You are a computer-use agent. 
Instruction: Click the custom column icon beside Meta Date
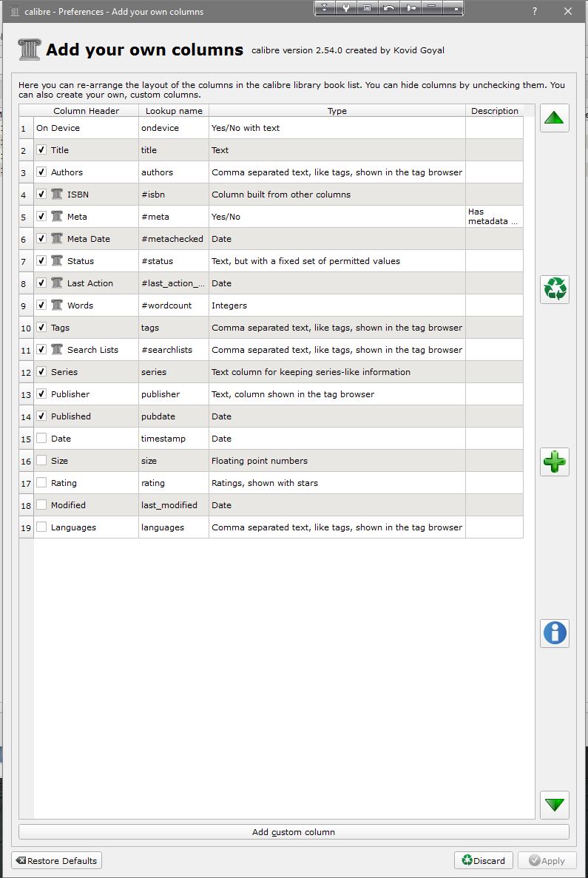[57, 238]
